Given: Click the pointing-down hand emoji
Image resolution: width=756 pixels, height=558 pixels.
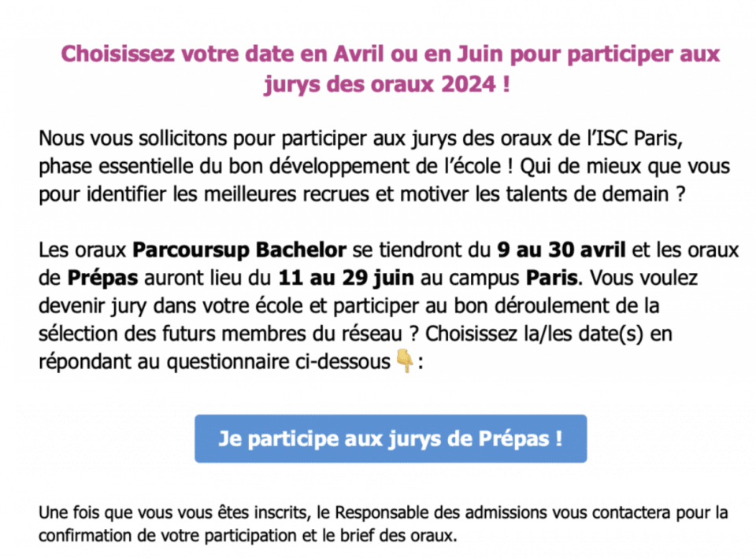Looking at the screenshot, I should coord(404,363).
